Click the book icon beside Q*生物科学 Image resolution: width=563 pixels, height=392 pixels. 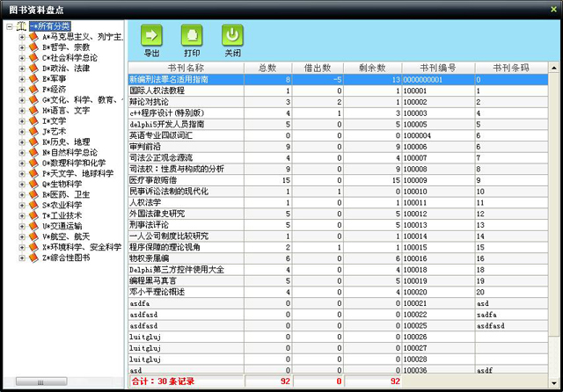(33, 184)
